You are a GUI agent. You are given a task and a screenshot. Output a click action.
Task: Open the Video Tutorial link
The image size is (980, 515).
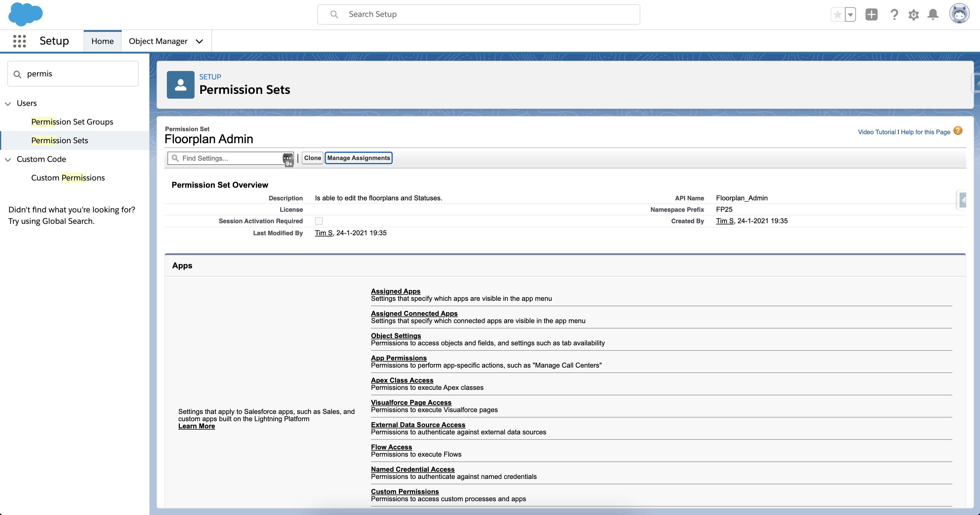point(876,131)
